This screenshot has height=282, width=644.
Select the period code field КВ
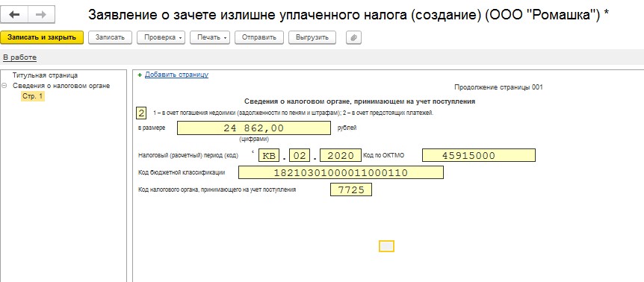pos(269,156)
